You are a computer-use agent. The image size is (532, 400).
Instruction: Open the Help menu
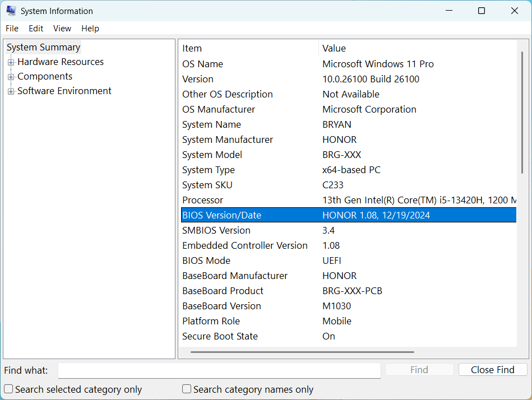pyautogui.click(x=90, y=28)
